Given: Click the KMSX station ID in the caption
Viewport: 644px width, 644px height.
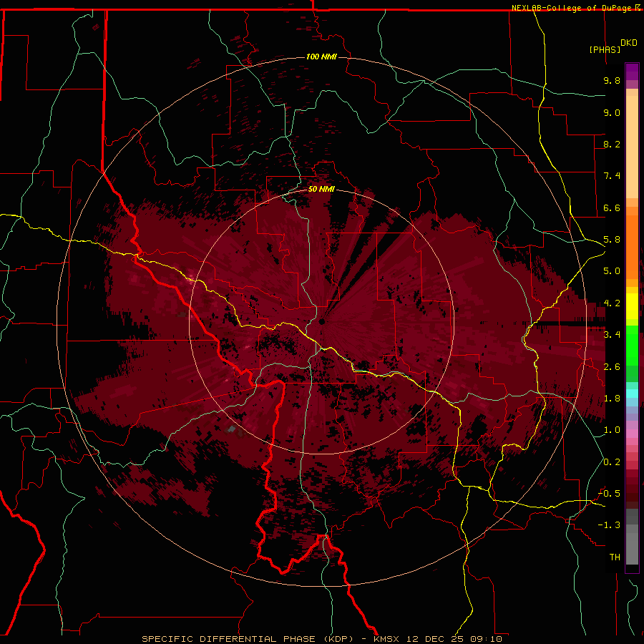Looking at the screenshot, I should pos(386,639).
